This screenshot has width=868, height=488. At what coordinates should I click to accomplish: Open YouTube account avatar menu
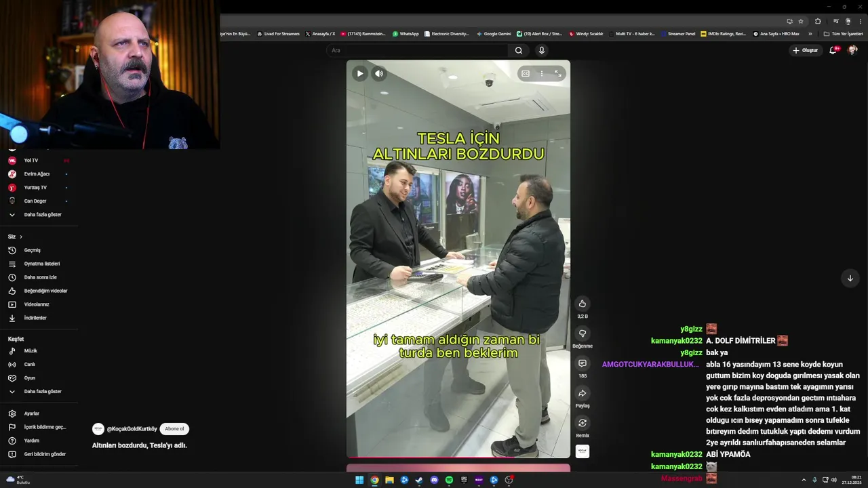pos(852,50)
